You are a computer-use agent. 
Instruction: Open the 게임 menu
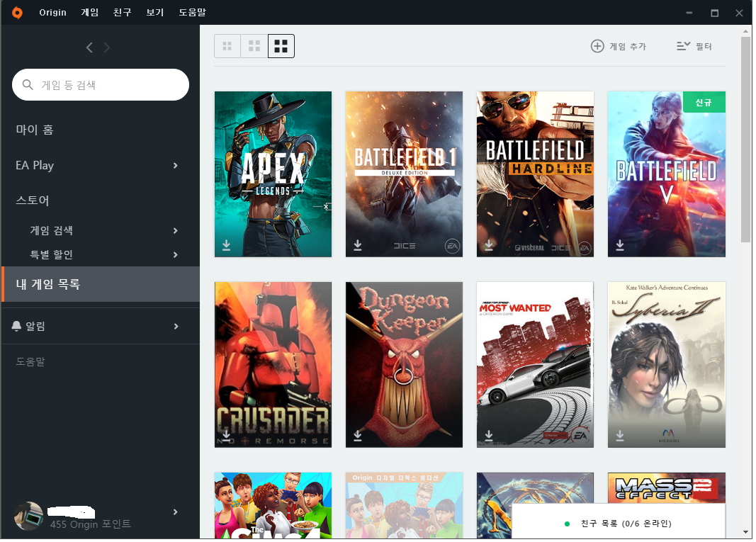click(x=90, y=13)
